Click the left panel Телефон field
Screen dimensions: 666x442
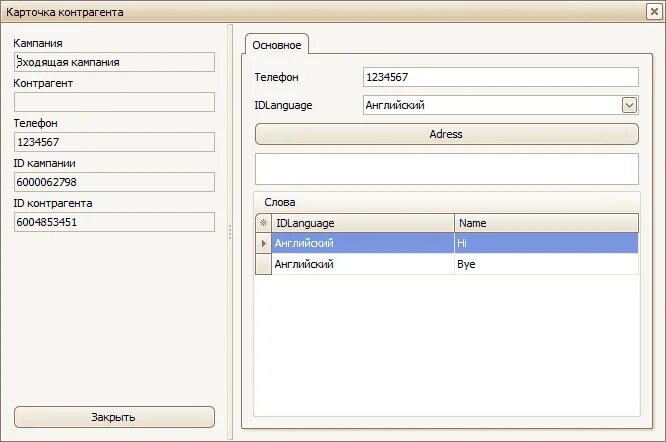(114, 142)
